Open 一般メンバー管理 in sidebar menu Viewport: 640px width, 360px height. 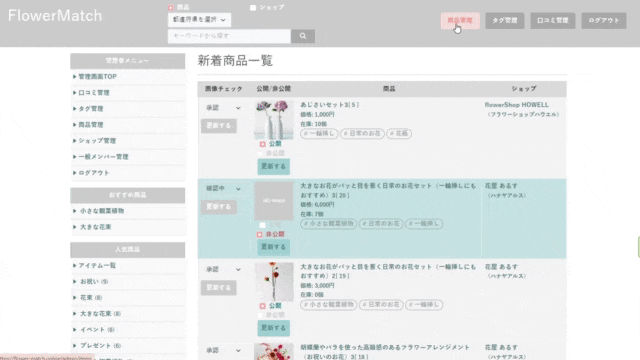point(103,157)
